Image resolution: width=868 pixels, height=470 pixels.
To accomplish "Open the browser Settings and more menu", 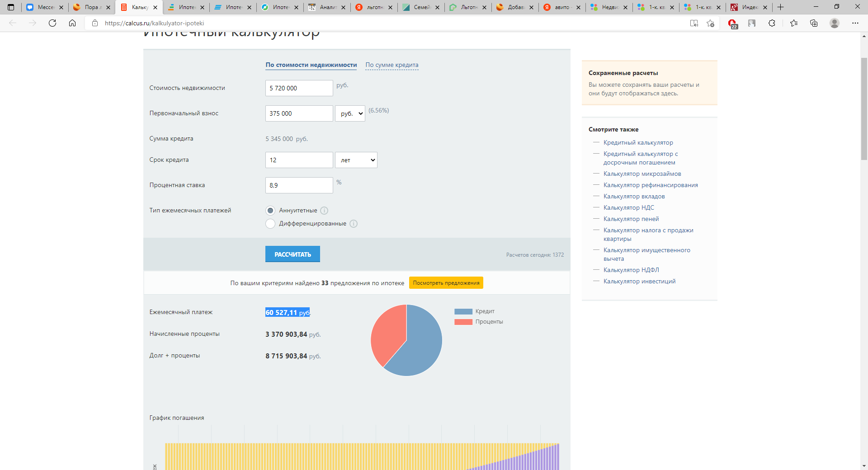I will 855,23.
